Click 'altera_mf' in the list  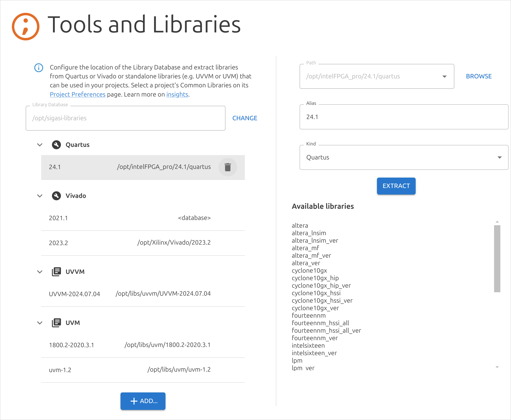(305, 248)
